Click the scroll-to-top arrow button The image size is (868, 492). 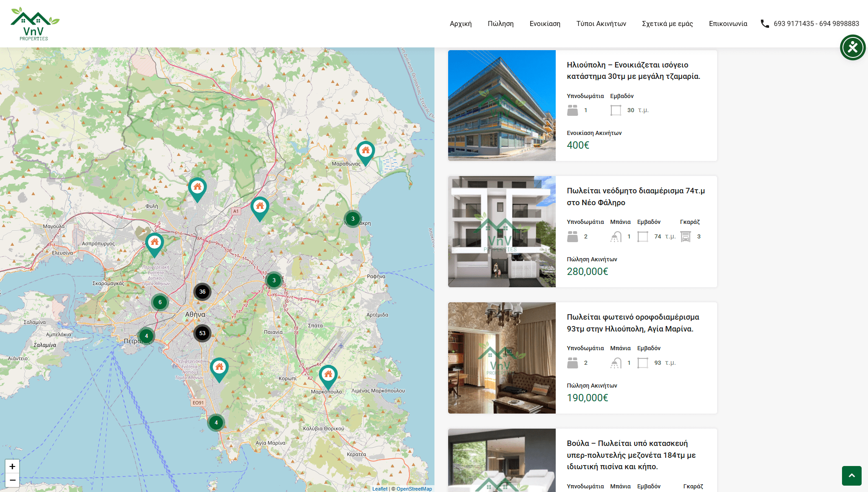[x=851, y=476]
